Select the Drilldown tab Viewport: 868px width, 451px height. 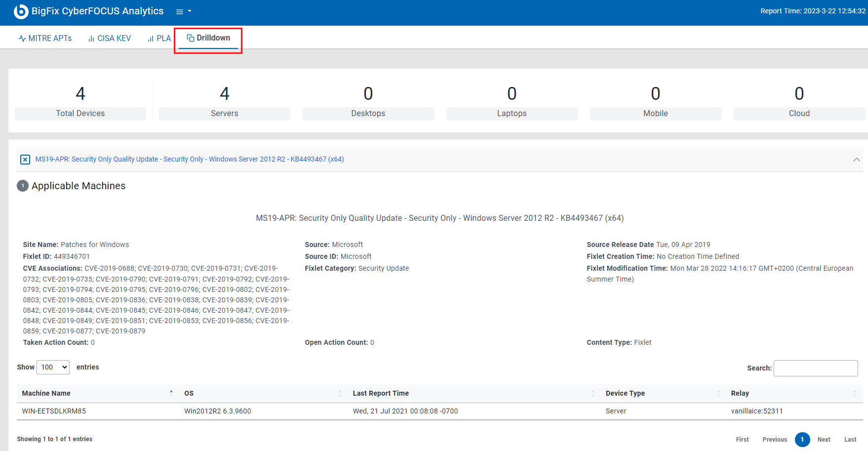208,38
